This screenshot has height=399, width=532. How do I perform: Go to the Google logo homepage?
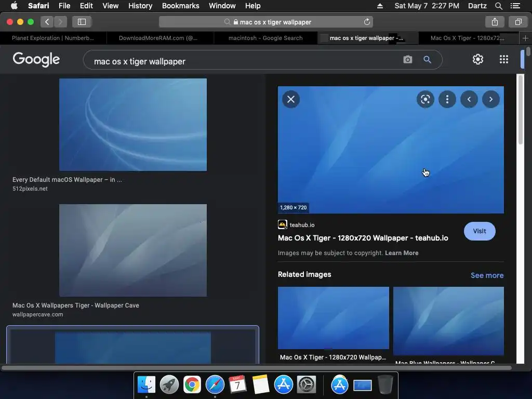[36, 59]
